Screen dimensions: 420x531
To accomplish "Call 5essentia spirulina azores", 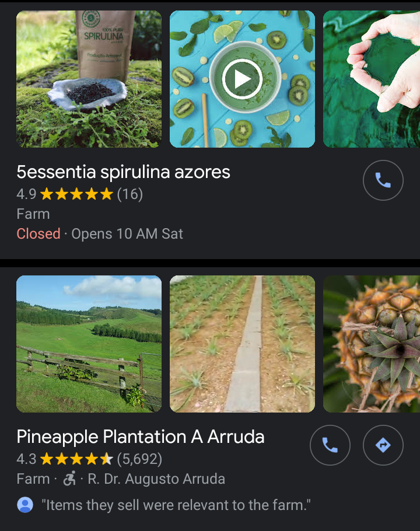I will [383, 180].
